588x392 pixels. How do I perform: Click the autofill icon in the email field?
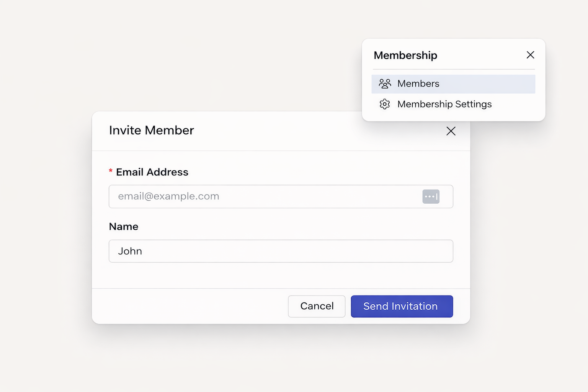tap(431, 196)
